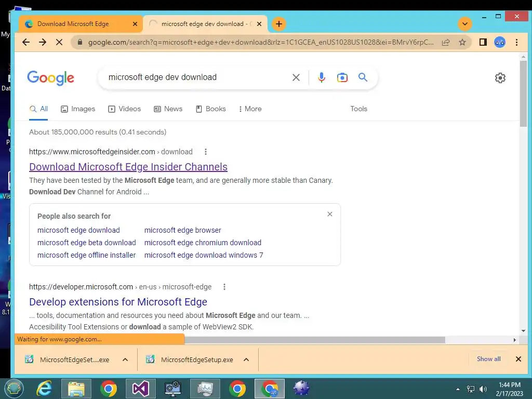532x399 pixels.
Task: Bookmark this page with the star
Action: coord(462,42)
